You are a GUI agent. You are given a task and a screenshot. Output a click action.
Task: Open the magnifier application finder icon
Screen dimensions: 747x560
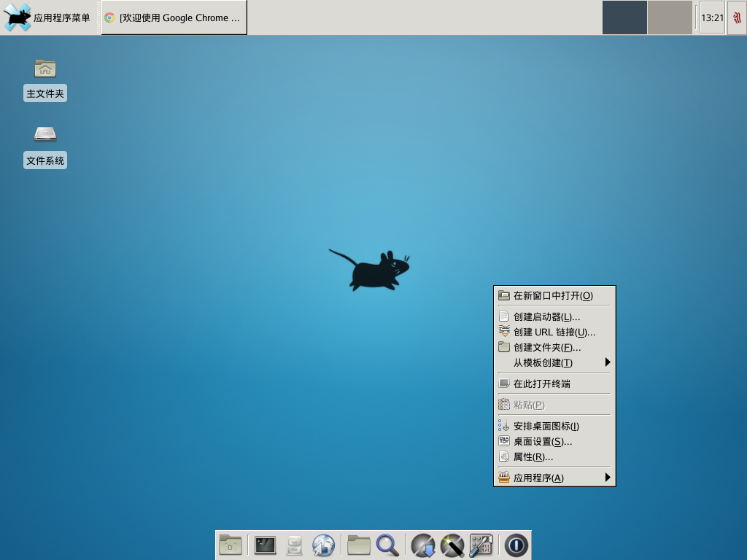tap(387, 545)
